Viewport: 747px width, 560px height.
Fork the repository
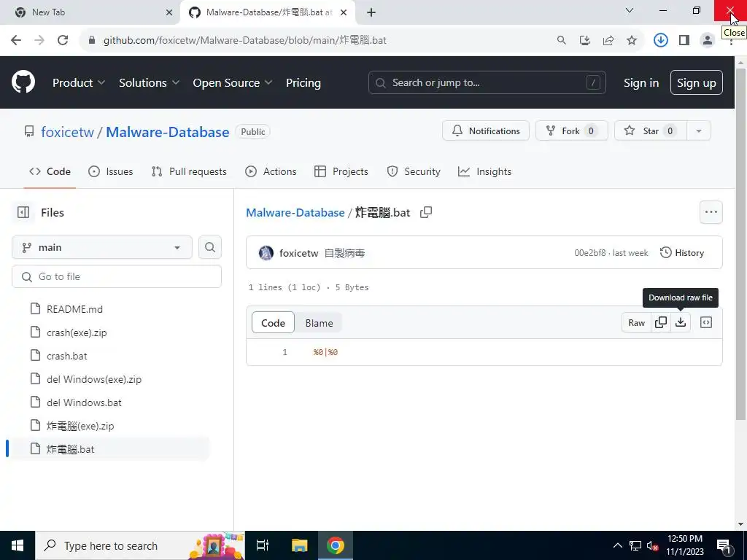tap(572, 131)
